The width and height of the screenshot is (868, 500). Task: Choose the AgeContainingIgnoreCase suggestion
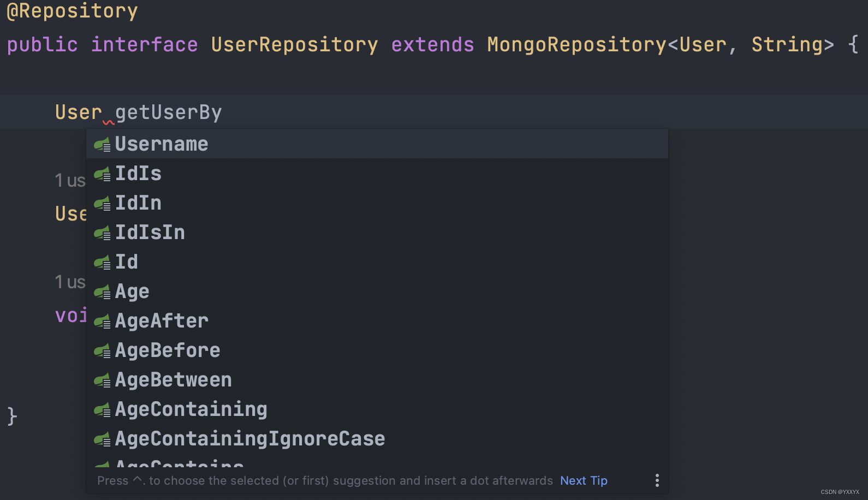tap(377, 439)
